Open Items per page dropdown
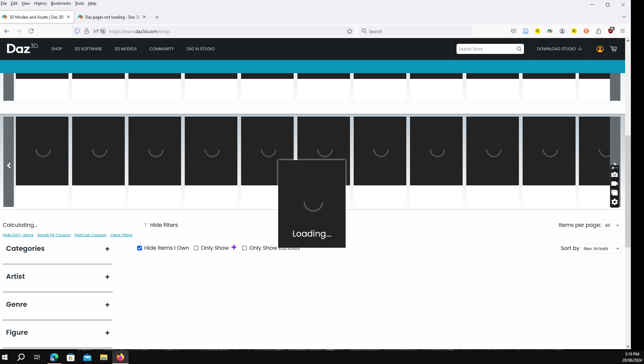This screenshot has height=364, width=644. (x=612, y=225)
